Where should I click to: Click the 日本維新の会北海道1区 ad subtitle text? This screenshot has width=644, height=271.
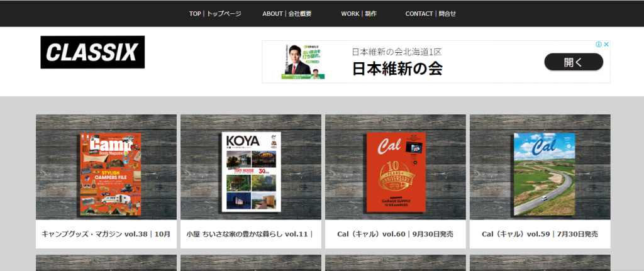click(396, 52)
